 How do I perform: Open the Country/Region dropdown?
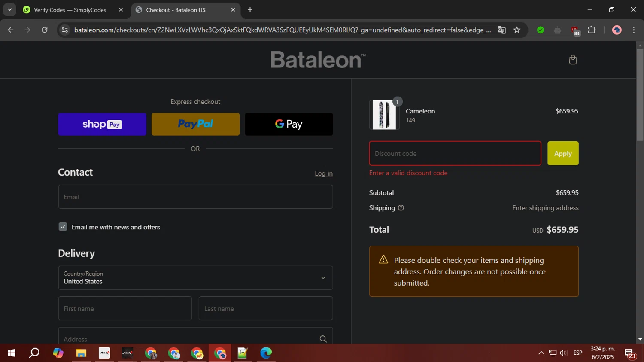click(195, 278)
